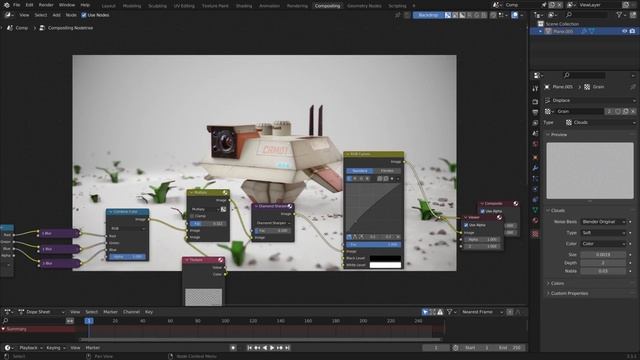This screenshot has height=360, width=640.
Task: Expand the Custom Properties panel
Action: click(569, 293)
